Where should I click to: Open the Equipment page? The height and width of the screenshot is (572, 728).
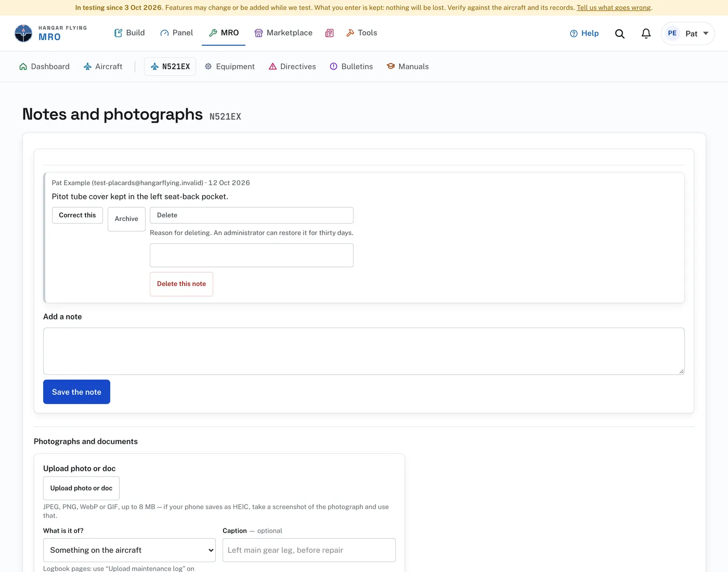[229, 67]
